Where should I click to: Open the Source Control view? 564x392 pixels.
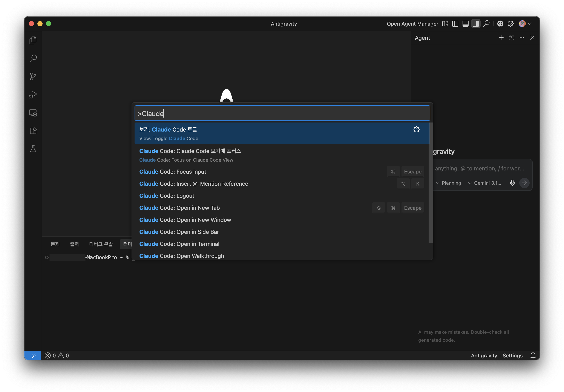click(33, 76)
